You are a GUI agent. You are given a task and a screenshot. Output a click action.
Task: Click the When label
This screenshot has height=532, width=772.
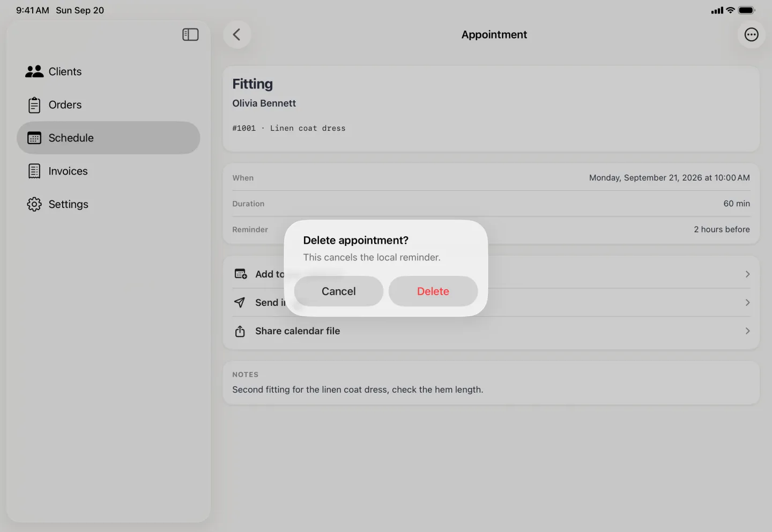point(243,178)
